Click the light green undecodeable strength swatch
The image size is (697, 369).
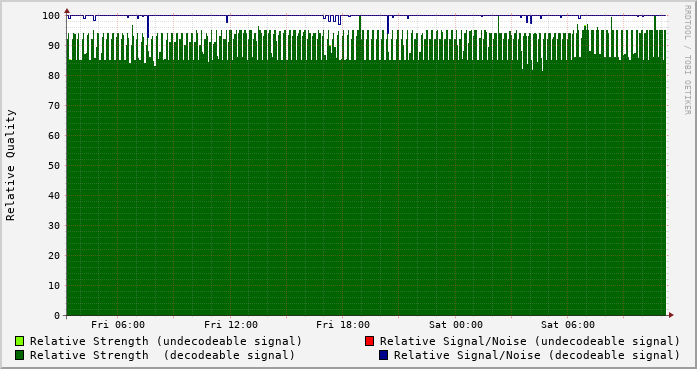click(20, 341)
